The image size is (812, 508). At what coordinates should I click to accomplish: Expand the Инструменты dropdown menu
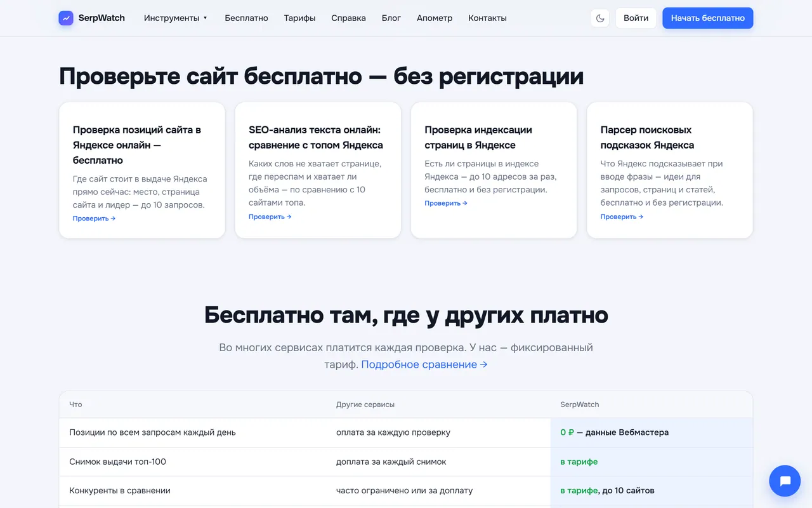click(x=176, y=18)
